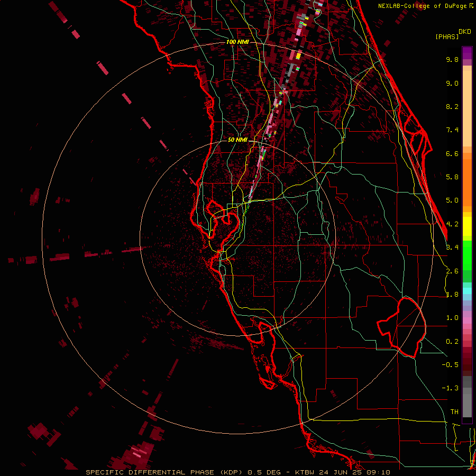Screen dimensions: 476x476
Task: Click the -0.5 label on the color scale
Action: point(450,365)
